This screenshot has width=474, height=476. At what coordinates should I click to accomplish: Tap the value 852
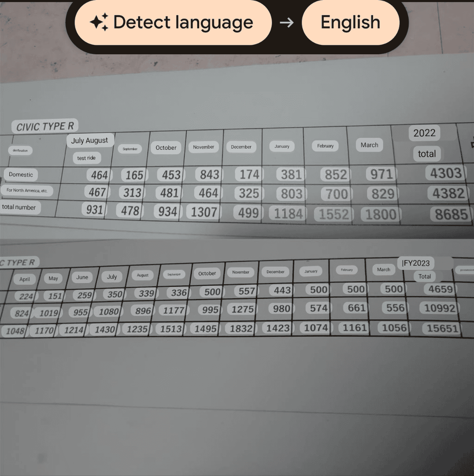[335, 174]
